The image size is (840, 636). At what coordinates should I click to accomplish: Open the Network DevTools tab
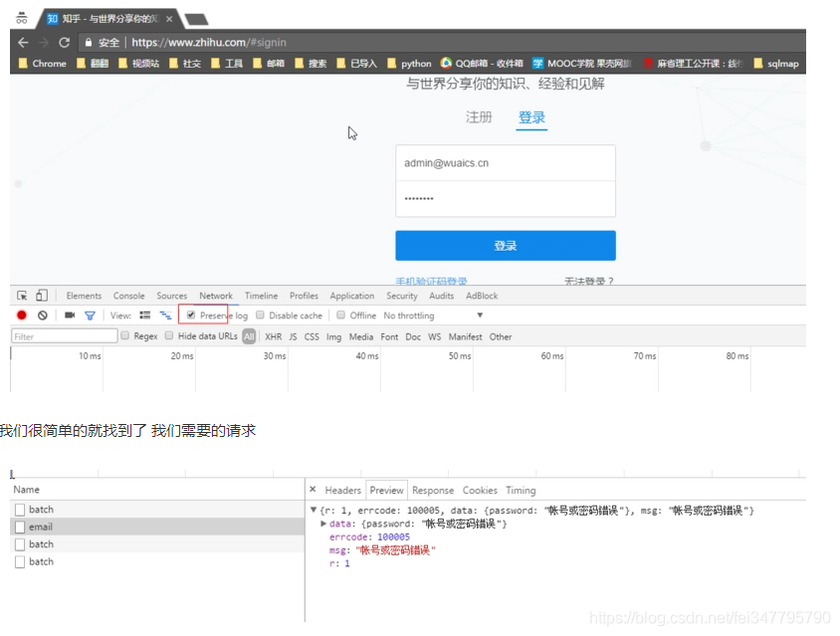tap(216, 296)
